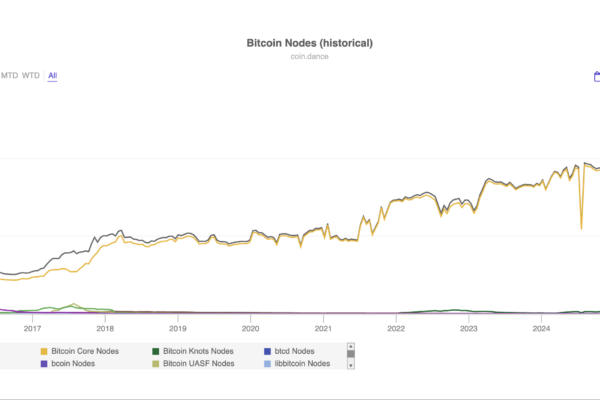Click the blue btcd Nodes legend marker

pyautogui.click(x=266, y=351)
